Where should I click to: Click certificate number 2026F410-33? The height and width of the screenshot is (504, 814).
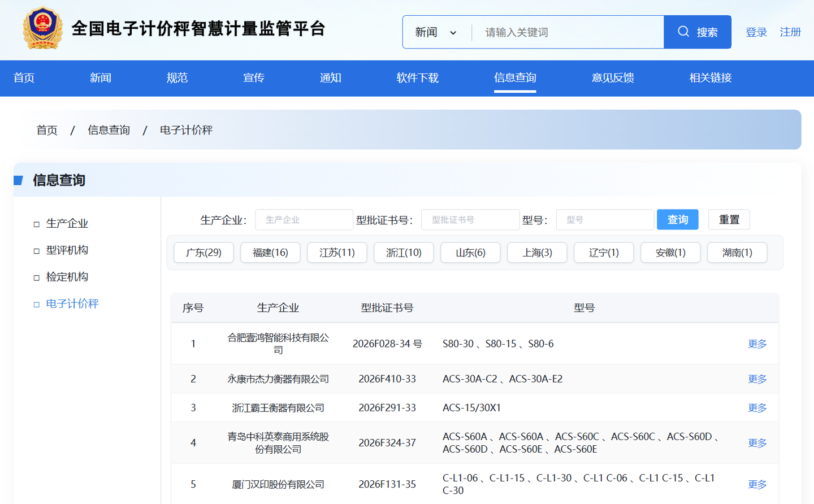pos(387,379)
